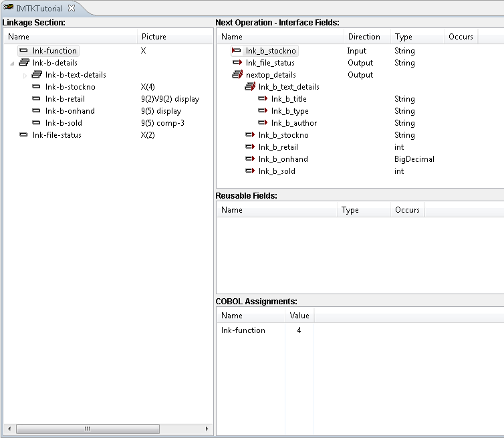Click the lnk-b-text-details group icon in Linkage Section
Image resolution: width=504 pixels, height=438 pixels.
[x=37, y=75]
